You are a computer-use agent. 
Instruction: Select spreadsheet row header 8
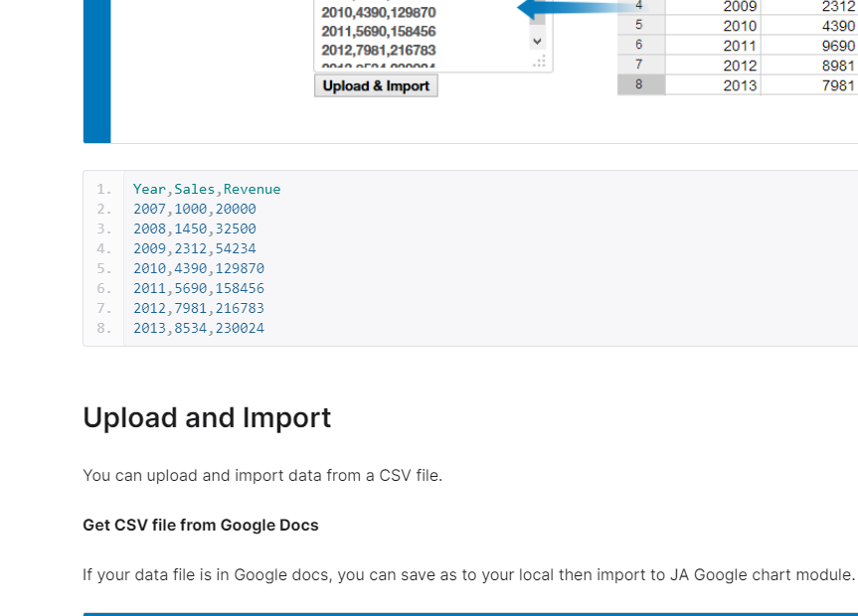pos(640,85)
